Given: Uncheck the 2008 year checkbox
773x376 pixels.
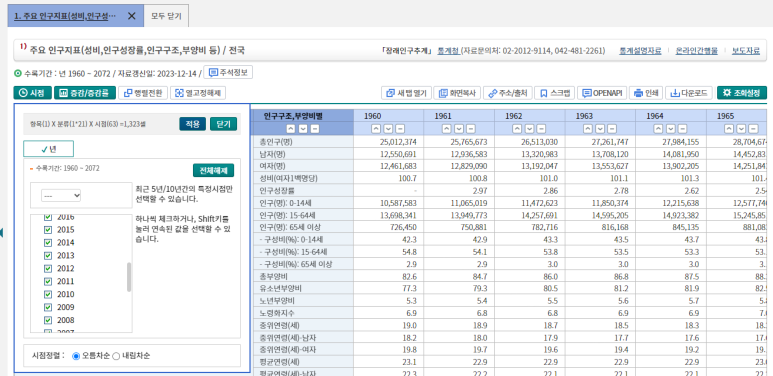Looking at the screenshot, I should click(x=48, y=320).
